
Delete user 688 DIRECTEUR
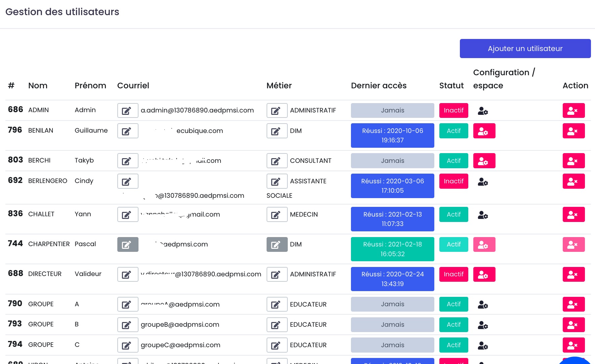point(573,274)
